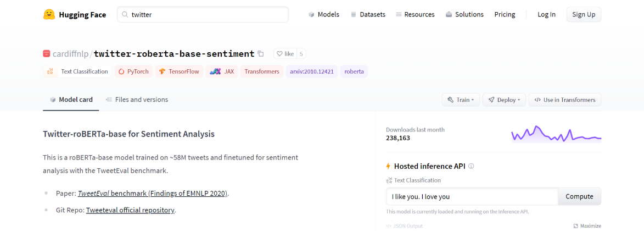Click the Hugging Face logo icon
Screen dimensions: 644x231
tap(49, 14)
